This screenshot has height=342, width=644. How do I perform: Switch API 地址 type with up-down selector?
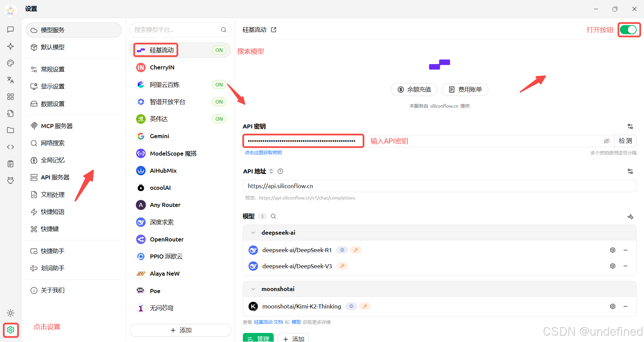pyautogui.click(x=271, y=171)
